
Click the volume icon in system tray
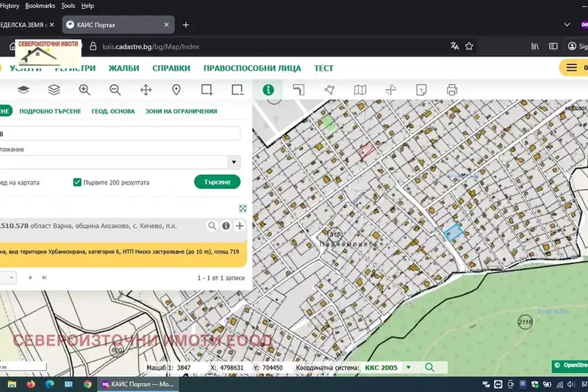[571, 384]
